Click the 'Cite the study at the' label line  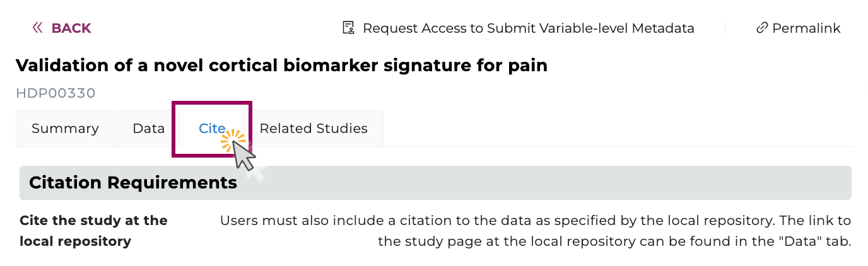coord(93,221)
